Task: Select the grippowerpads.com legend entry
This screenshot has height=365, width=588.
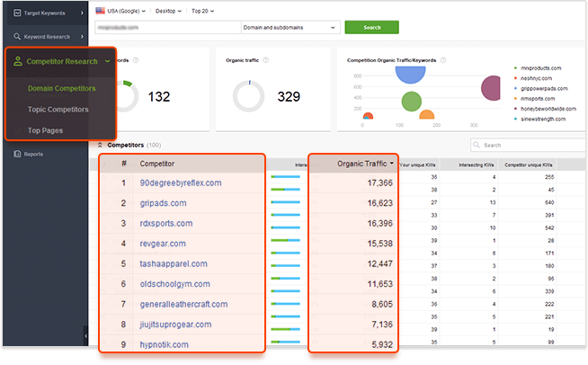Action: click(x=544, y=88)
